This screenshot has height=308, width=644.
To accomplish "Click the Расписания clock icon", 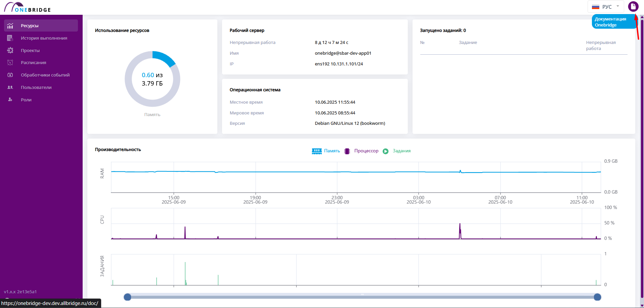I will pos(10,62).
